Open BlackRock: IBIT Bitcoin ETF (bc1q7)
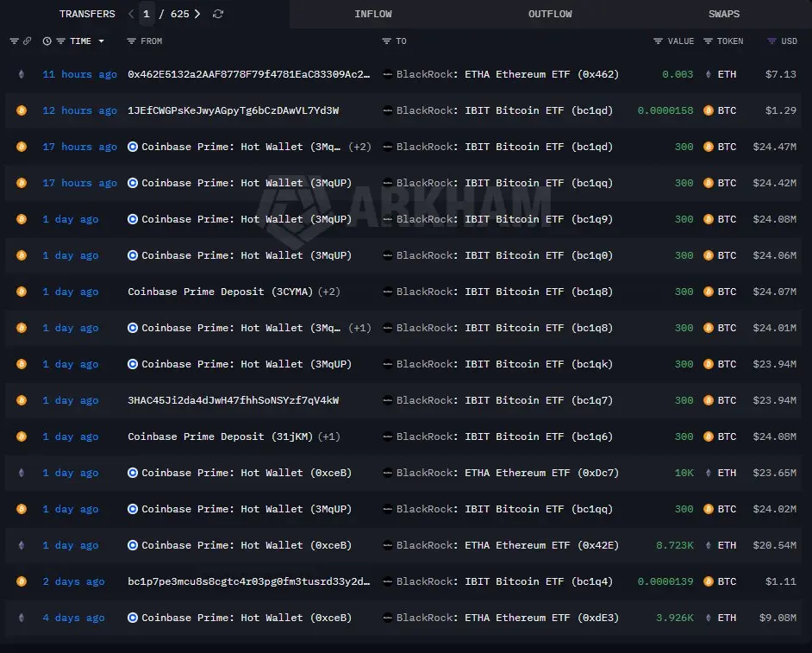 pos(504,400)
